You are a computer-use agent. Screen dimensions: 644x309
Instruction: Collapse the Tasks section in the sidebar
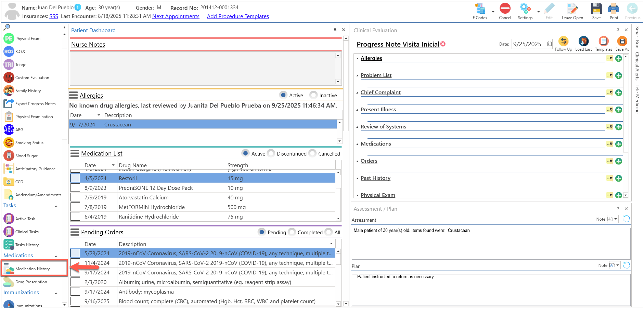coord(56,207)
